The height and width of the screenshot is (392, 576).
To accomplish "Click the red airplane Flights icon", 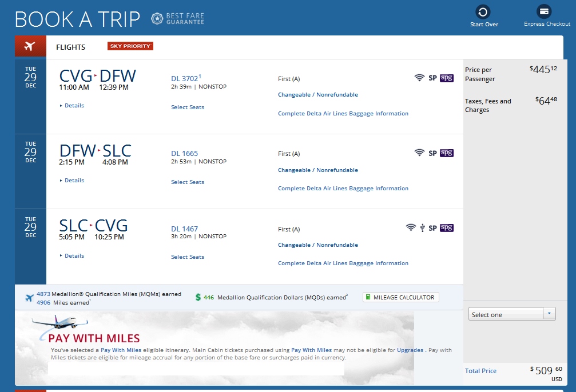I will tap(30, 46).
